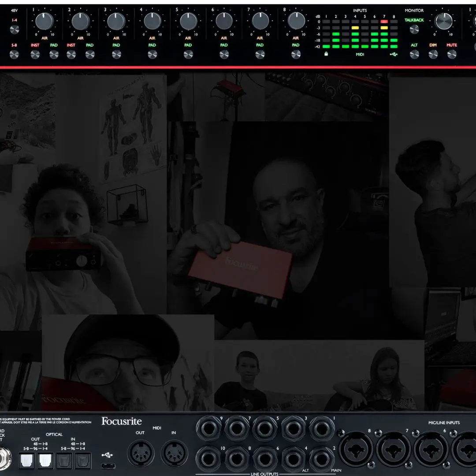Image resolution: width=476 pixels, height=476 pixels.
Task: Click line output jack 2 (MAIN)
Action: coord(321,459)
